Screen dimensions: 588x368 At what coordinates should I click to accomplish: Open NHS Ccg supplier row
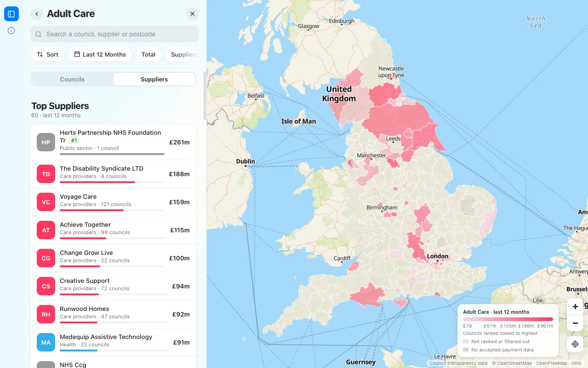pyautogui.click(x=113, y=362)
